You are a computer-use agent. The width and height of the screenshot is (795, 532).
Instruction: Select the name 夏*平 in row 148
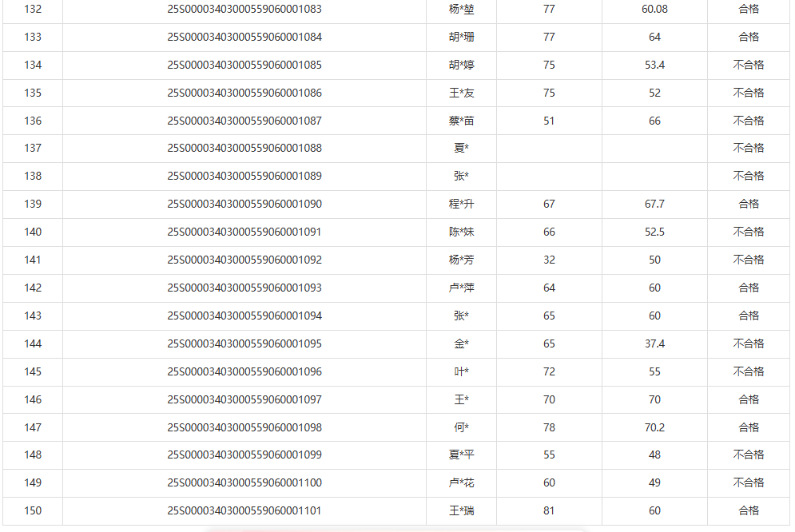(x=461, y=455)
